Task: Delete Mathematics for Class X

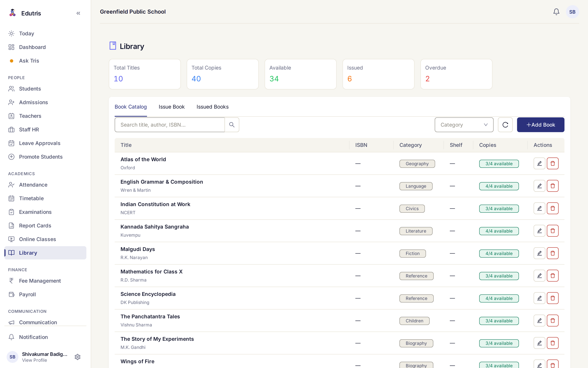Action: 552,276
